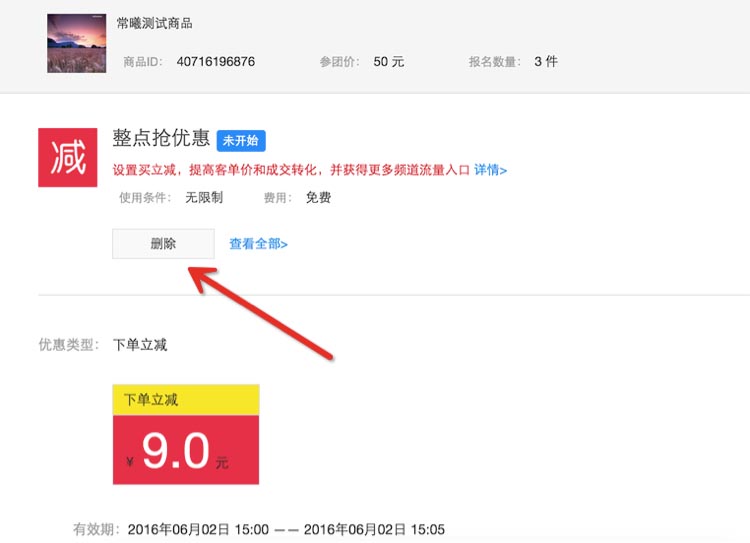
Task: Select product ID 40716196876
Action: coord(216,61)
